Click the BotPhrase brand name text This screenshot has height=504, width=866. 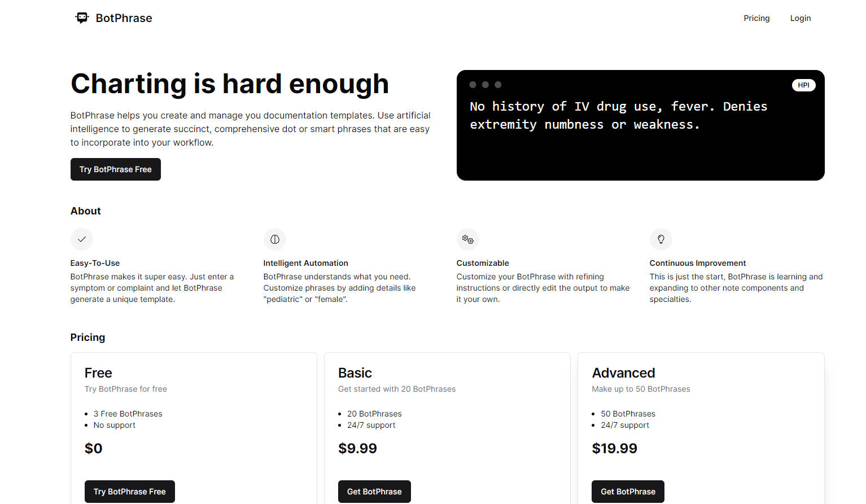point(124,17)
